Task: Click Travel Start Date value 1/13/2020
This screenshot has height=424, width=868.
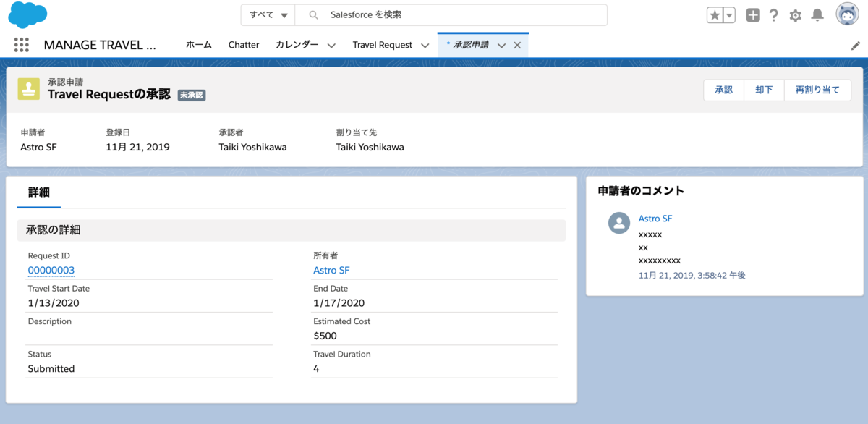Action: [x=54, y=303]
